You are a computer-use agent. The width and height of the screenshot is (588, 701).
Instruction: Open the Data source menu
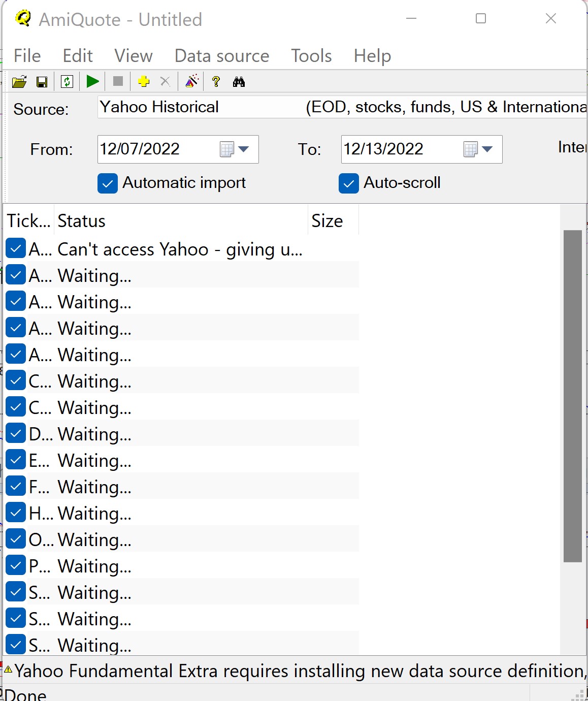pos(222,56)
